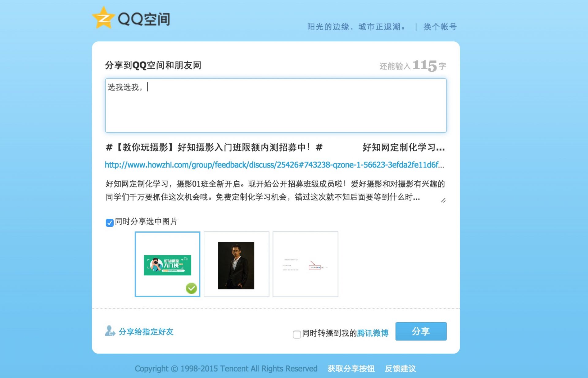Enable 同时转播到我的腾讯微博 checkbox
588x378 pixels.
pos(296,334)
